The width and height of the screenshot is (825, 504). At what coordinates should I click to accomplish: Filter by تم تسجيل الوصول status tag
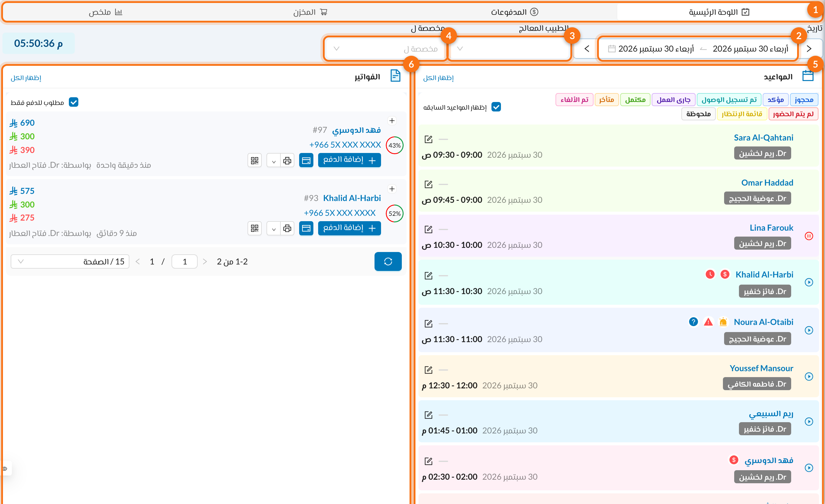(x=729, y=100)
